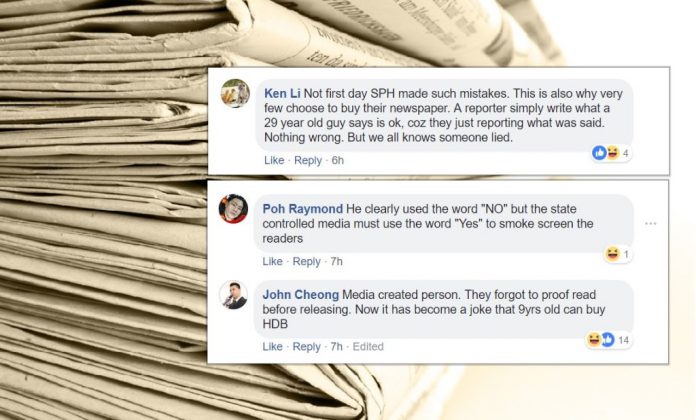Reply to Poh Raymond's comment

[306, 262]
